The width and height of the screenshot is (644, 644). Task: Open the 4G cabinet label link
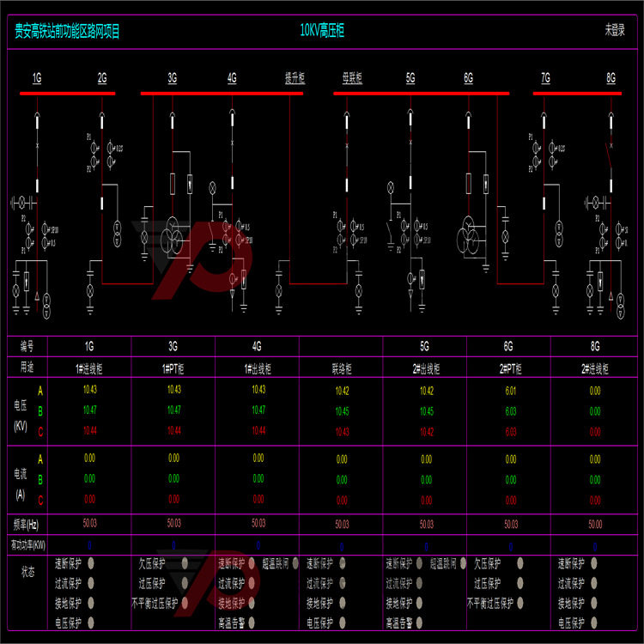[x=232, y=78]
